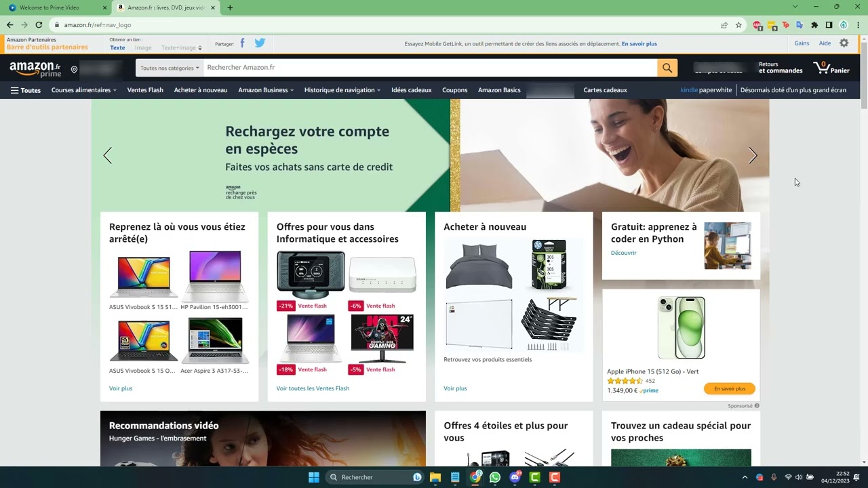Click the Amazon.fr Prime logo

35,68
